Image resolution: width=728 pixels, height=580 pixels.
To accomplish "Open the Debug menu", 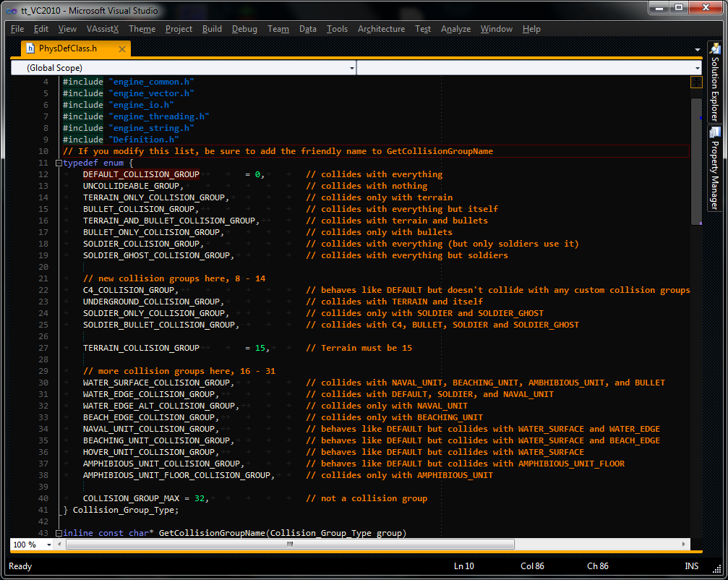I will point(244,29).
